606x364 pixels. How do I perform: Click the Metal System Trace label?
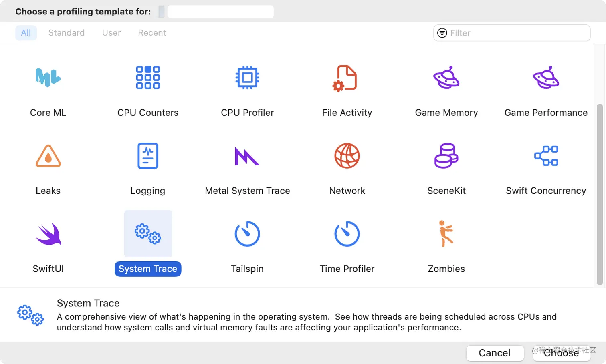point(247,191)
